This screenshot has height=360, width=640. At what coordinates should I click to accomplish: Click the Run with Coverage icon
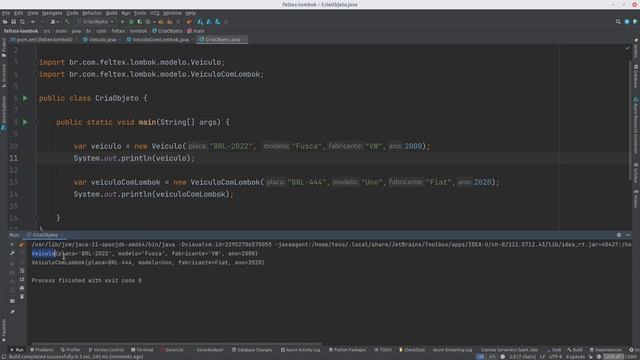(x=140, y=22)
